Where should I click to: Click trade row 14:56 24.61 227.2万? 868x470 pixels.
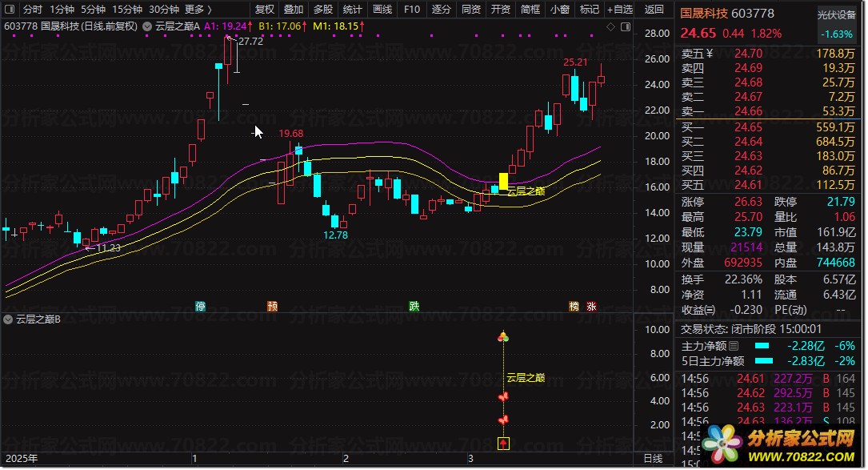coord(768,379)
